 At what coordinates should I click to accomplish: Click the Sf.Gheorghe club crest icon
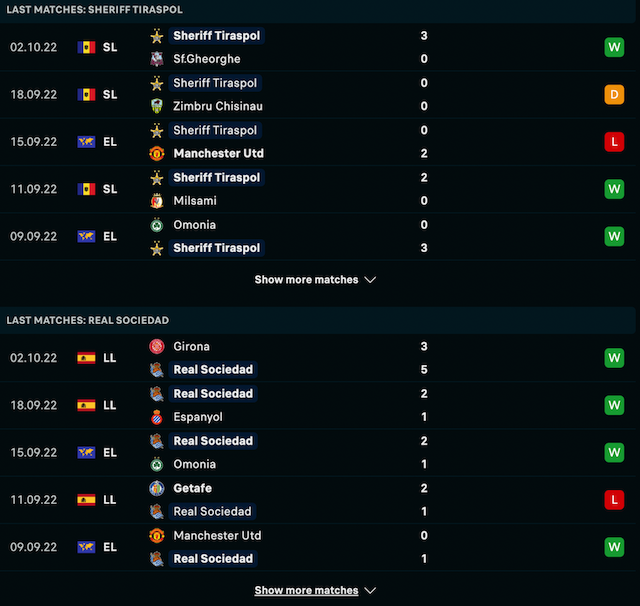click(157, 59)
